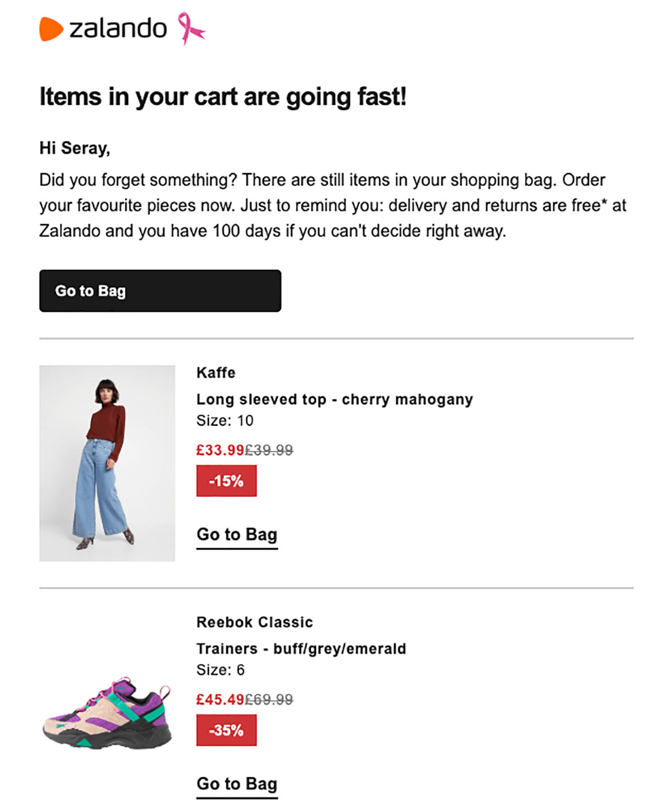Screen dimensions: 672x811
Task: Select the £45.49 sale price
Action: tap(219, 700)
